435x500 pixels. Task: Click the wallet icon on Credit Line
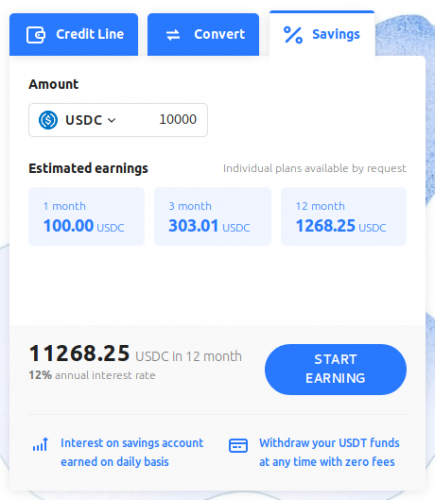click(36, 35)
